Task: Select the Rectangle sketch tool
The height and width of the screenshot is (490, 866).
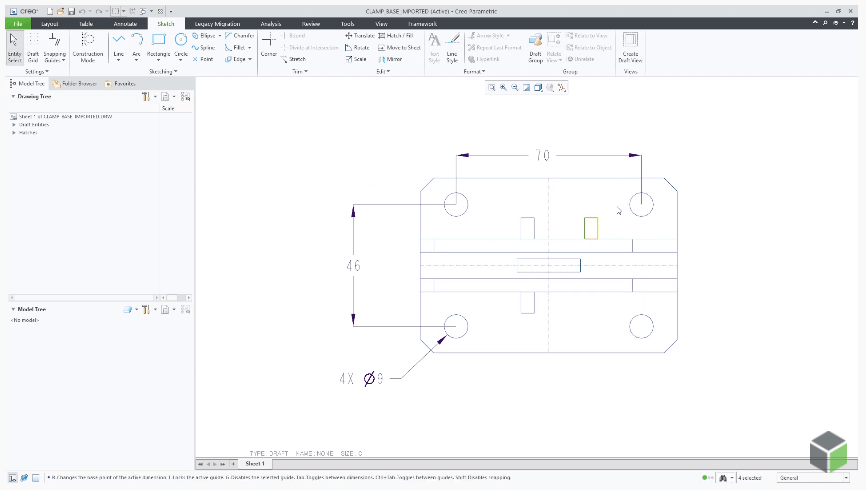Action: point(158,44)
